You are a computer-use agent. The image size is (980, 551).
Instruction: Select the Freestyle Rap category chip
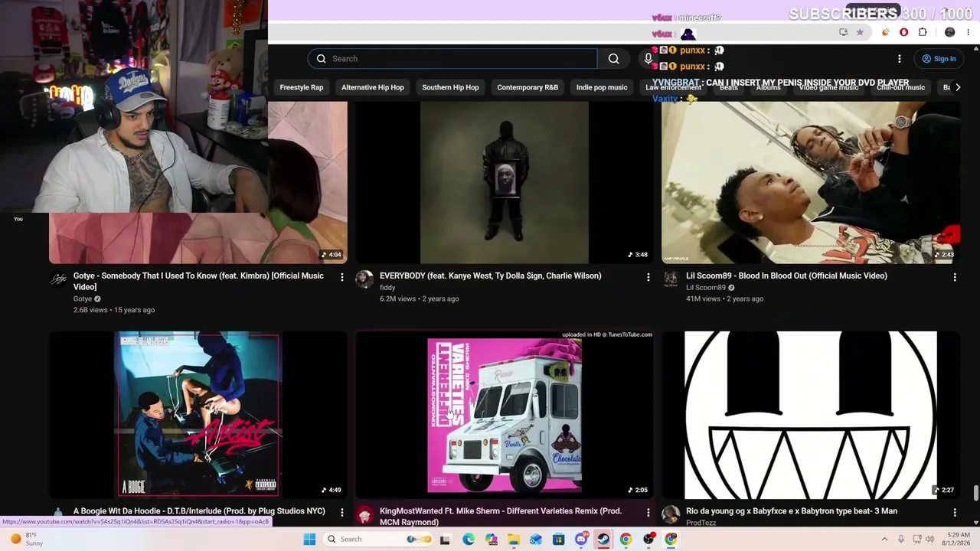click(x=302, y=87)
